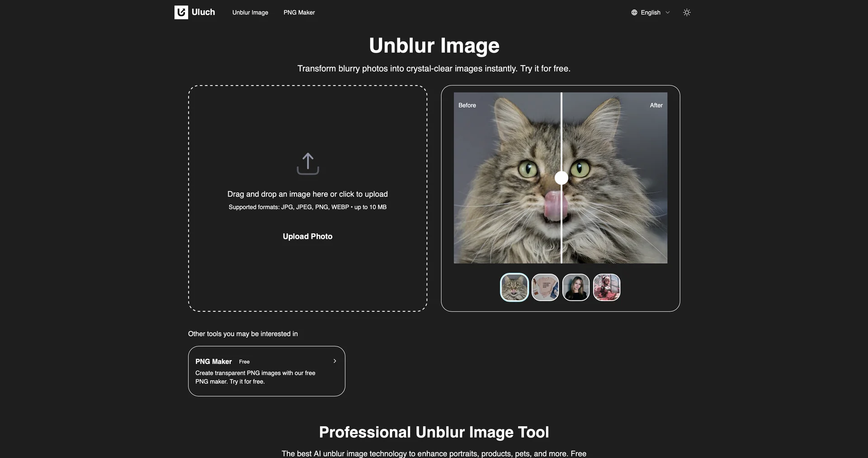Screen dimensions: 868x458
Task: Click the upload arrow icon
Action: point(308,163)
